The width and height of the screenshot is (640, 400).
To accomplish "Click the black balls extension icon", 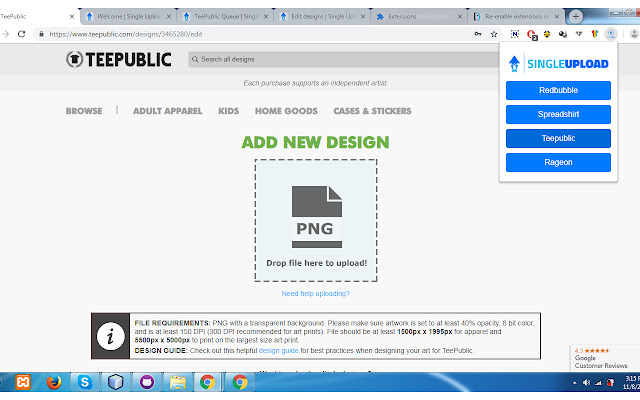I will (x=563, y=34).
